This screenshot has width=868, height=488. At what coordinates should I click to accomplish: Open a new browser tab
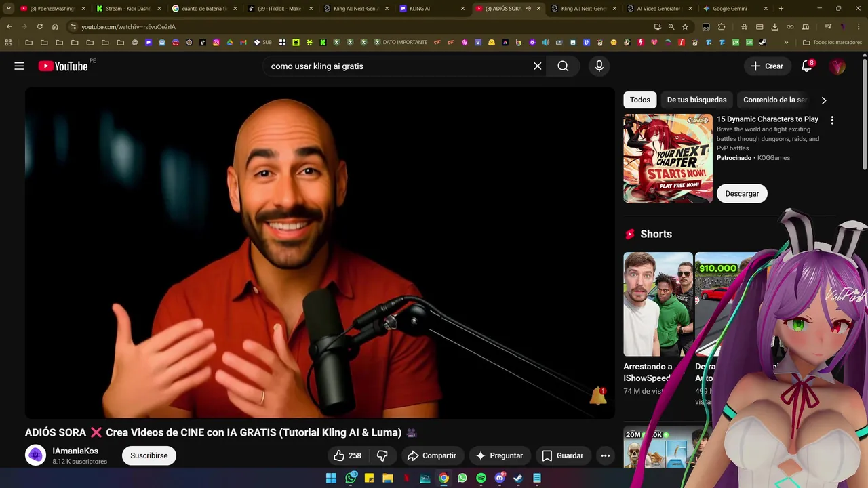point(781,9)
